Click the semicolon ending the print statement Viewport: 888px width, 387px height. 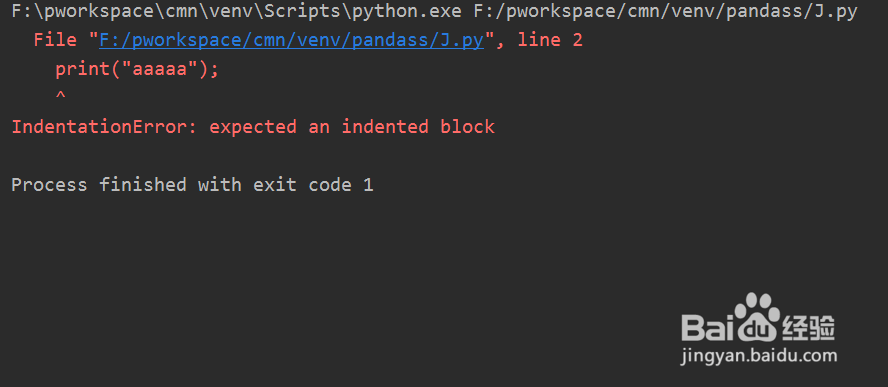(215, 70)
